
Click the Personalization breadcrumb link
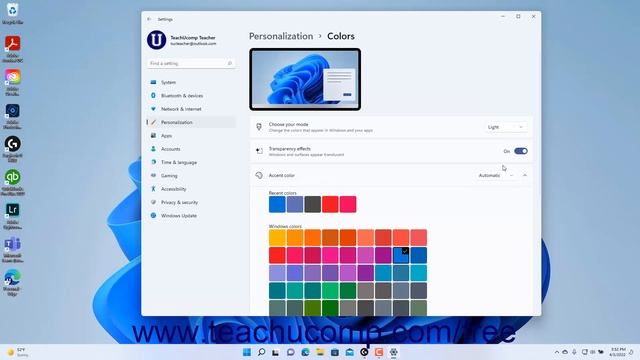(x=281, y=36)
